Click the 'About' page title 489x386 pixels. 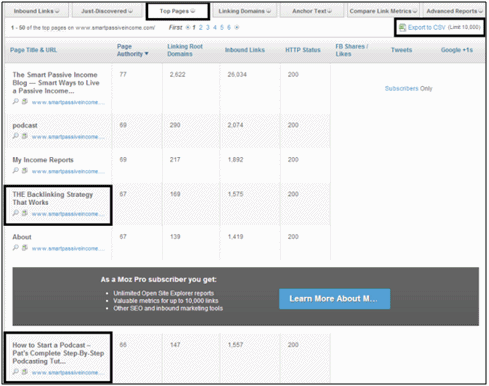click(22, 237)
